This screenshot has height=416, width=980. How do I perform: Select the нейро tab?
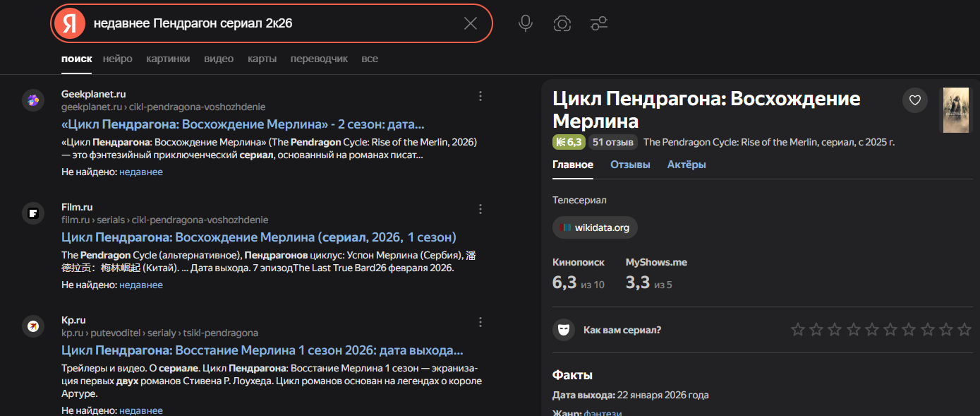pos(117,59)
